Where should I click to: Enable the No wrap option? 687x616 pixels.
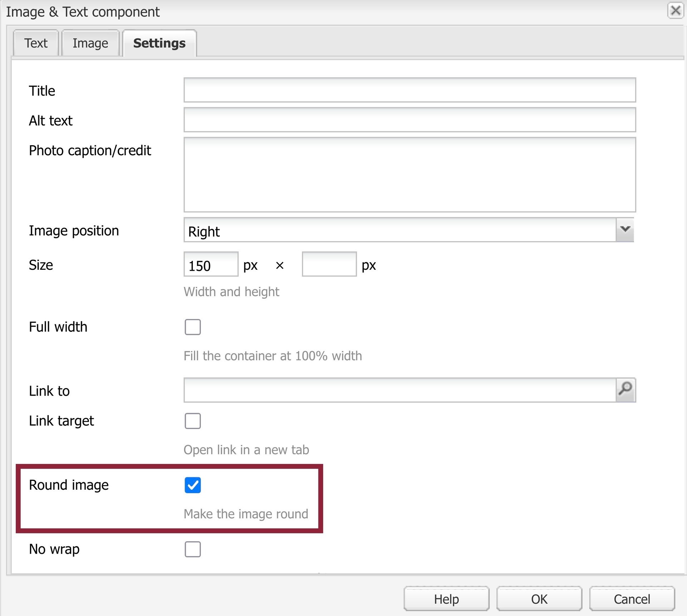coord(193,549)
